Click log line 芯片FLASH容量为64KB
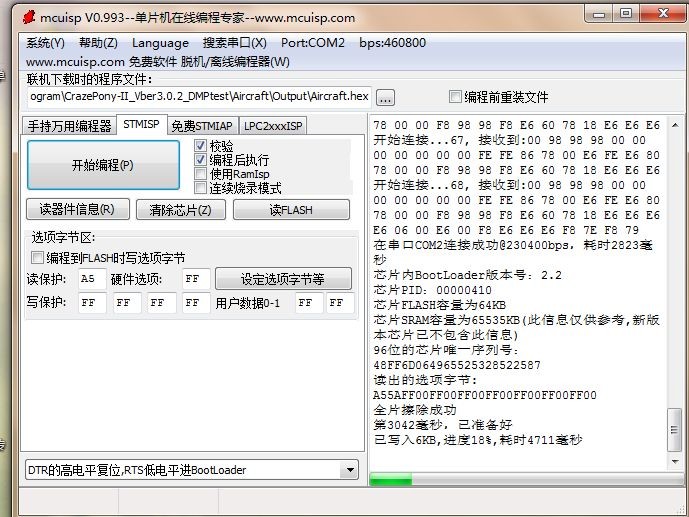 pyautogui.click(x=439, y=305)
